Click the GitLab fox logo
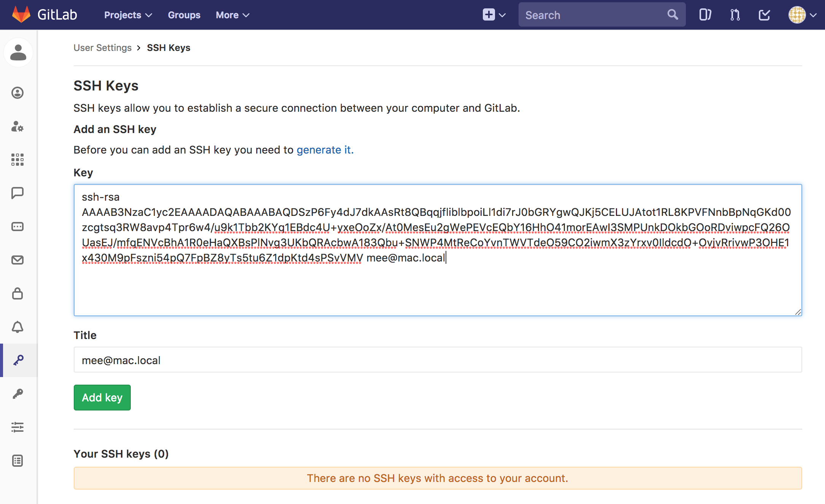825x504 pixels. pos(21,15)
